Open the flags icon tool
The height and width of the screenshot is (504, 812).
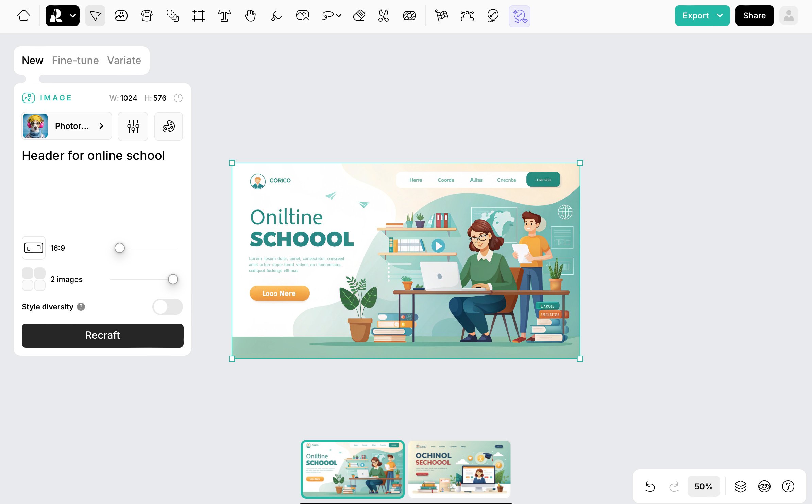[441, 16]
